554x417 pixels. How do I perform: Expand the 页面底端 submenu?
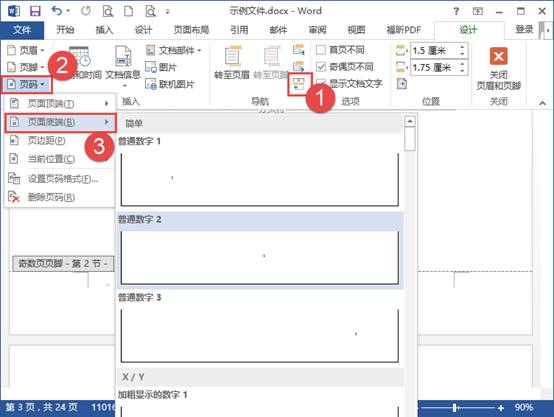[x=60, y=122]
